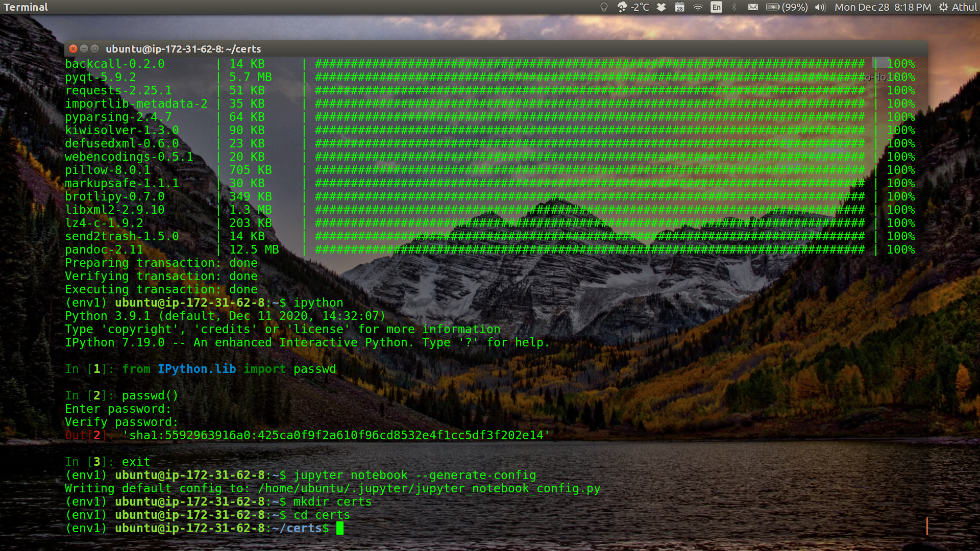
Task: Click the 'from IPython.lib import passwd' input
Action: point(229,369)
